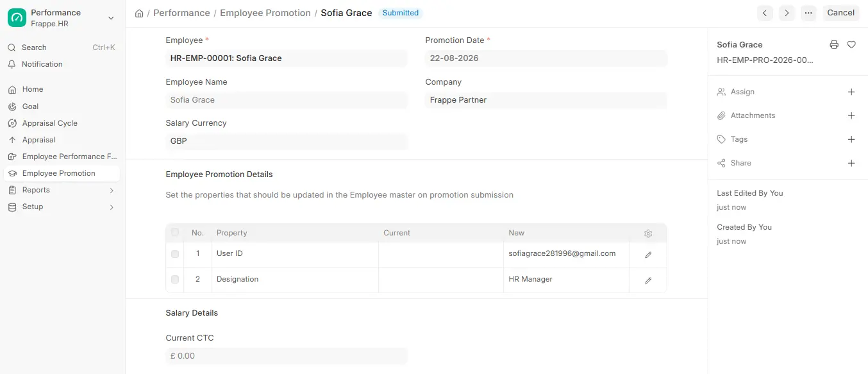
Task: Click the Salary Currency GBP field
Action: [x=287, y=141]
